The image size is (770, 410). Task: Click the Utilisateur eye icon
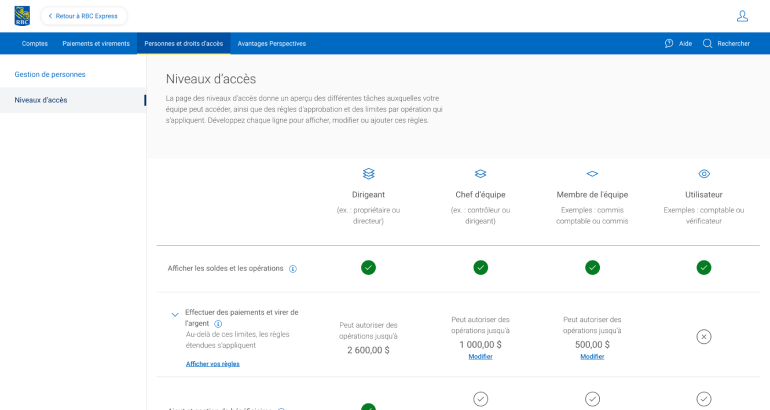(704, 174)
